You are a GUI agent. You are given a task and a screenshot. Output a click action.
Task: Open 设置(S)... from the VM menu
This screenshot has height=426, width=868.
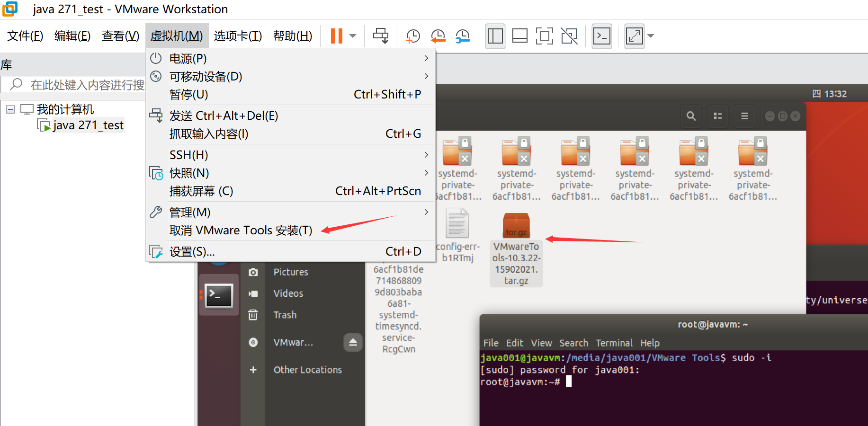(291, 252)
